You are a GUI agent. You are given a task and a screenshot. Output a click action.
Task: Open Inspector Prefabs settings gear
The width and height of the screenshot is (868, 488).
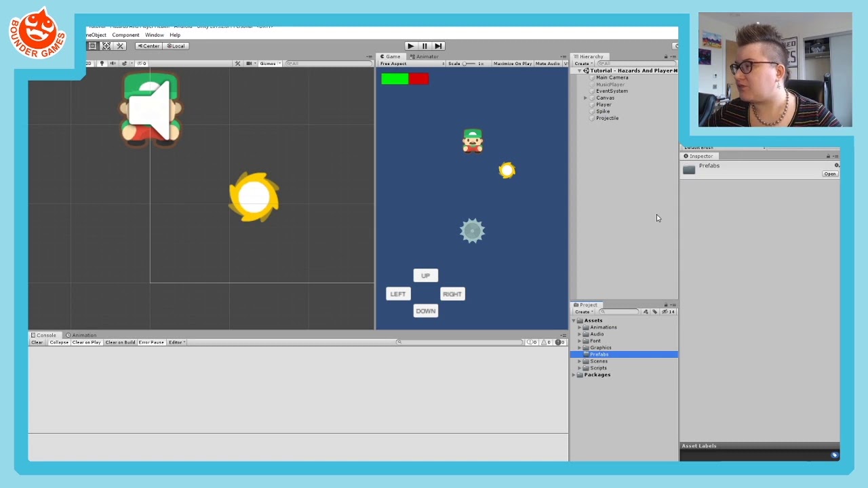coord(837,165)
